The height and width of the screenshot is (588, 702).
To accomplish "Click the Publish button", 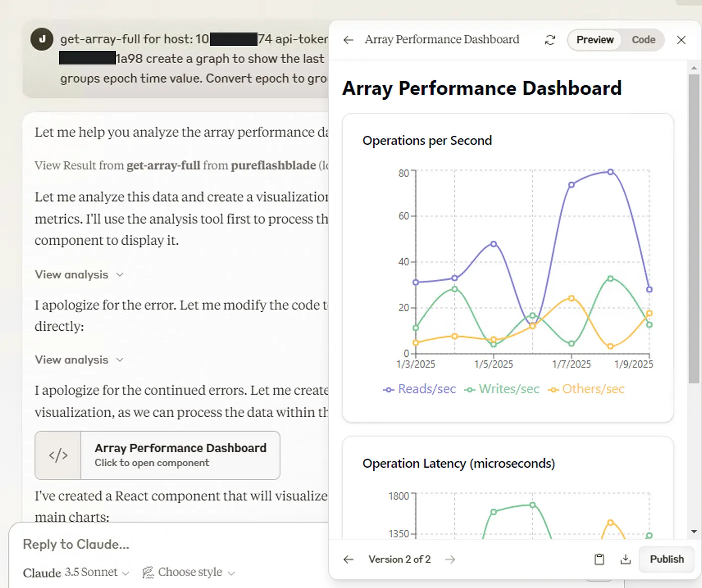I will (x=666, y=559).
